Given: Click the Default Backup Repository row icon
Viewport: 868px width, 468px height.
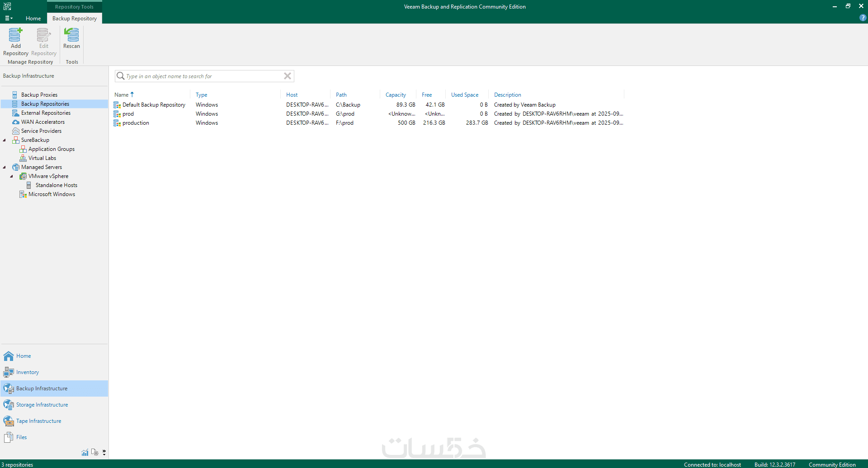Looking at the screenshot, I should click(117, 105).
